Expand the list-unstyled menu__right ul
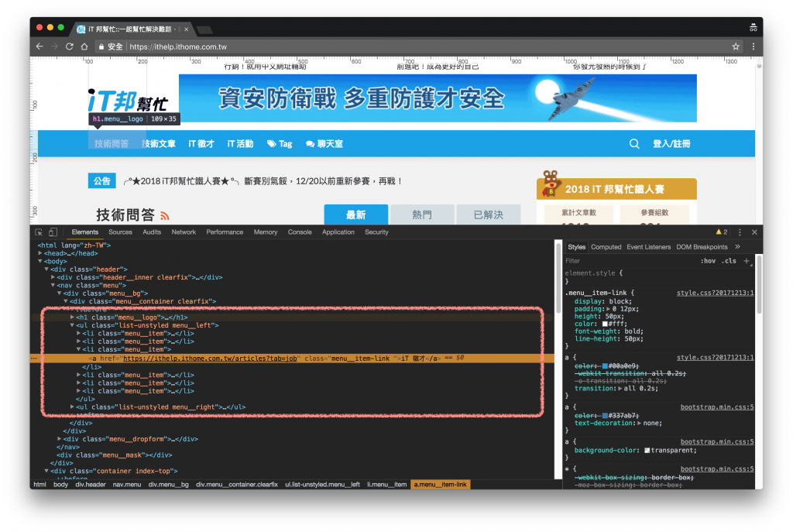Viewport: 793px width, 532px height. (x=72, y=407)
